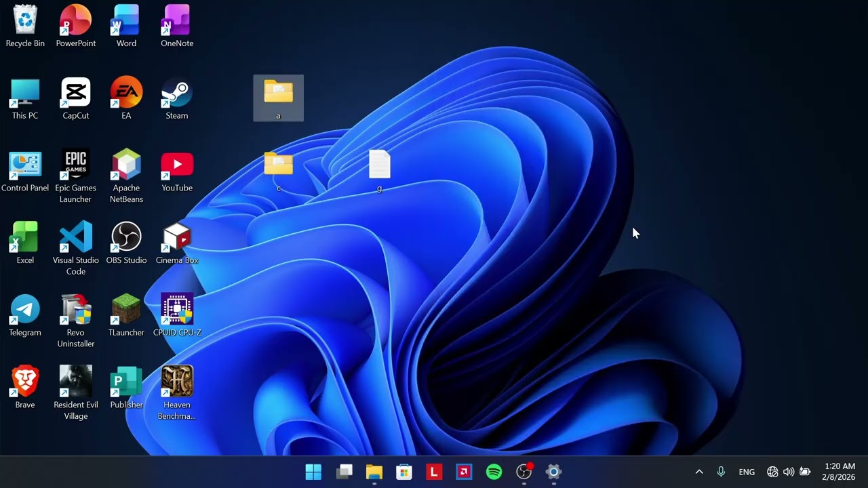Click the CPUID CPU-Z shortcut

(x=177, y=316)
